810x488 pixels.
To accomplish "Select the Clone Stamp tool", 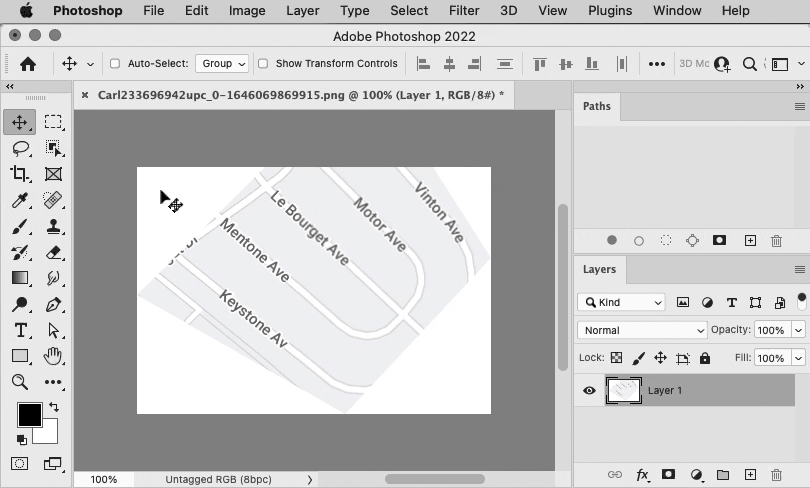I will pos(53,226).
